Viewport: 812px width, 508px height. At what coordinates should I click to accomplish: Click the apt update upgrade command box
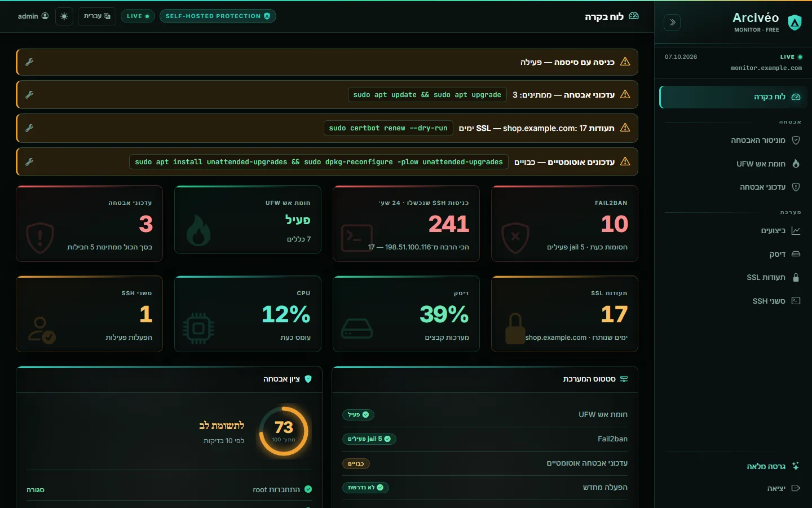click(427, 95)
